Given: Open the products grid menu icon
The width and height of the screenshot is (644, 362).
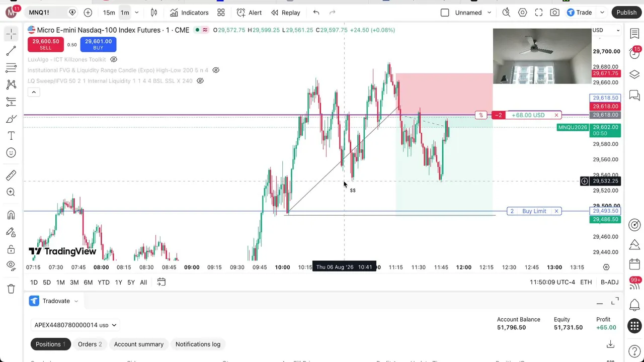Looking at the screenshot, I should tap(634, 326).
